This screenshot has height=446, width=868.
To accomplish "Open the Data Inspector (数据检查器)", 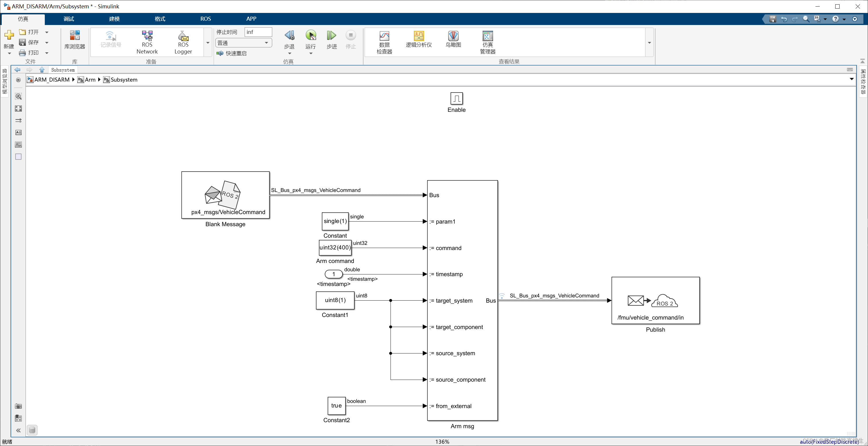I will 384,43.
